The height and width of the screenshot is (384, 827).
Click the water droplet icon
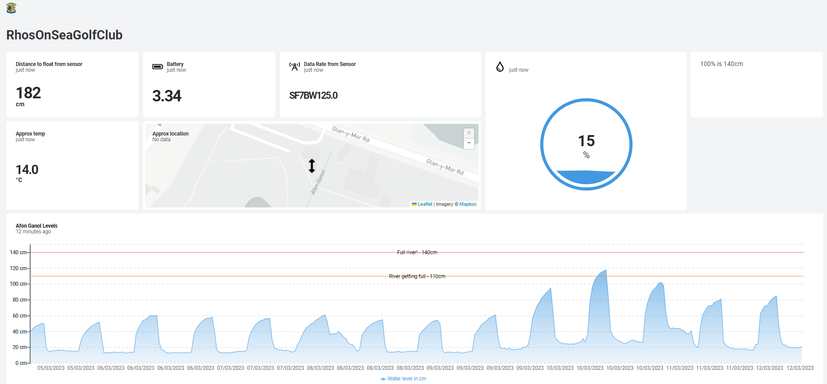click(x=500, y=67)
